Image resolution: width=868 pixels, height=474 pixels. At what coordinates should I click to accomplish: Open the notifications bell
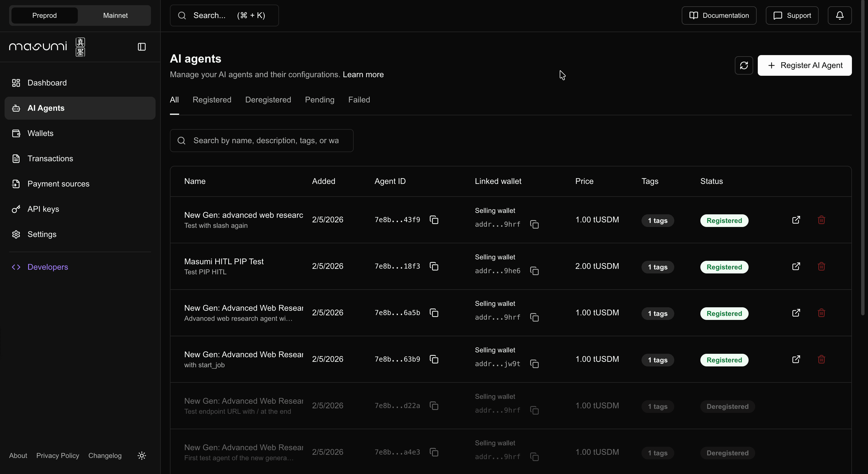click(840, 15)
